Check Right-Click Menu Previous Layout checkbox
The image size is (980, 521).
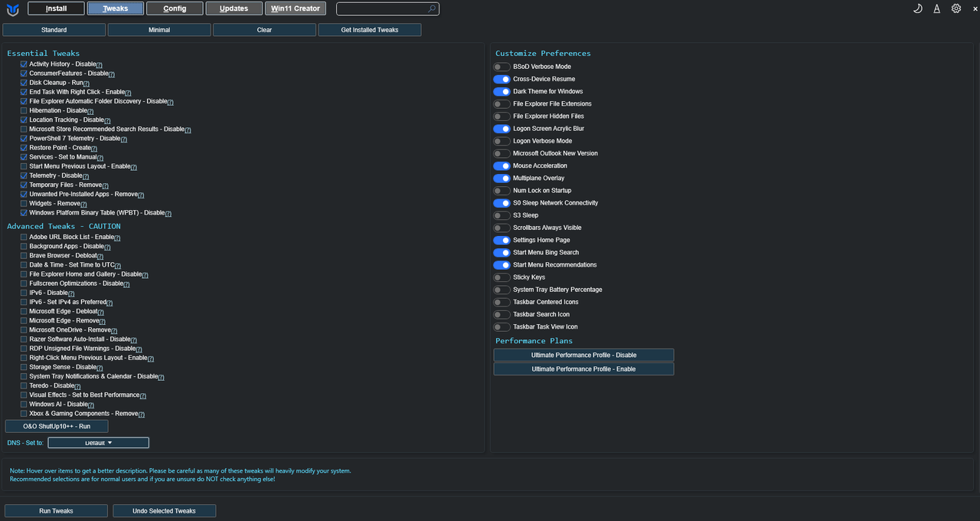pos(24,358)
